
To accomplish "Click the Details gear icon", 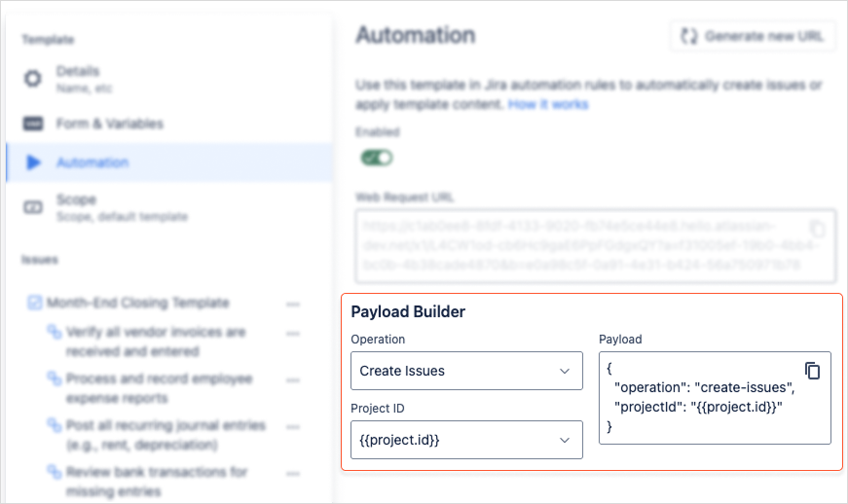I will [x=33, y=78].
